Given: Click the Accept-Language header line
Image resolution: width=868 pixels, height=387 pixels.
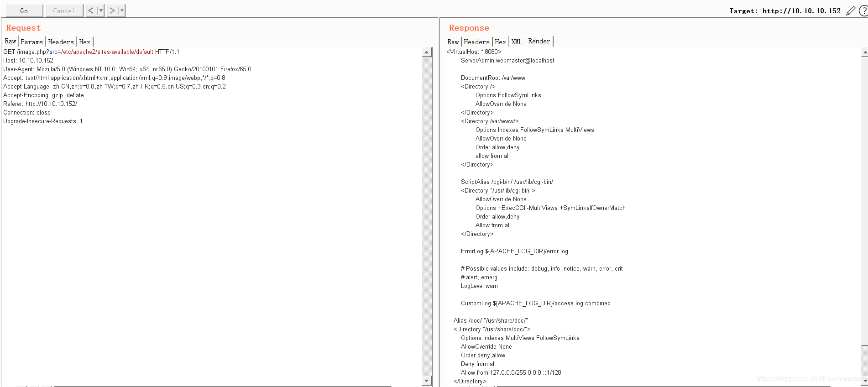Looking at the screenshot, I should pos(115,86).
